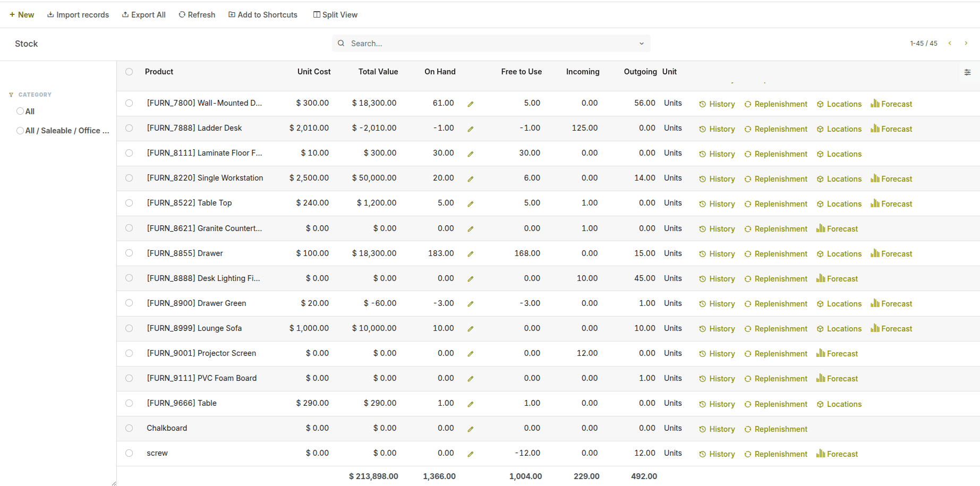Click Import records in toolbar

[x=78, y=15]
